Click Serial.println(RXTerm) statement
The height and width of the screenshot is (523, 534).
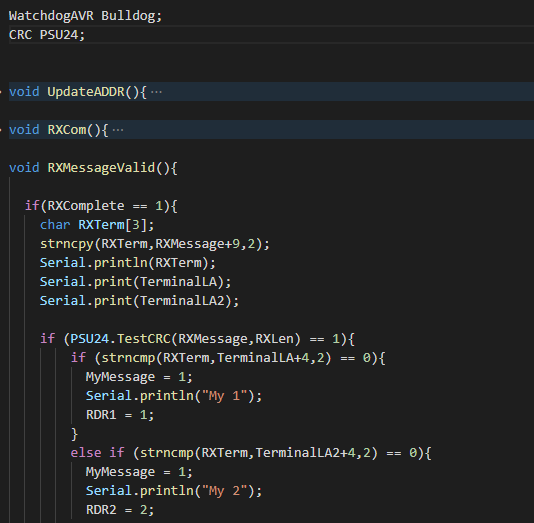[x=128, y=263]
